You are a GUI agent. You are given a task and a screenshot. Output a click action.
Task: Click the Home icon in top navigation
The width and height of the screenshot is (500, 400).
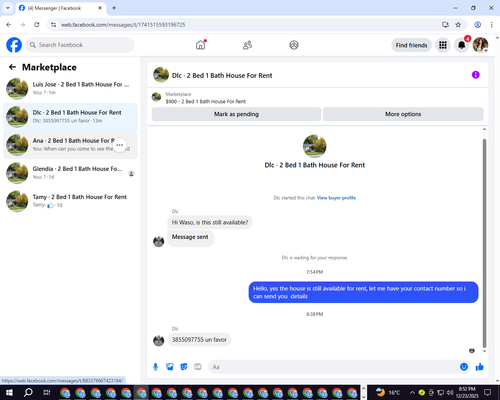coord(201,45)
